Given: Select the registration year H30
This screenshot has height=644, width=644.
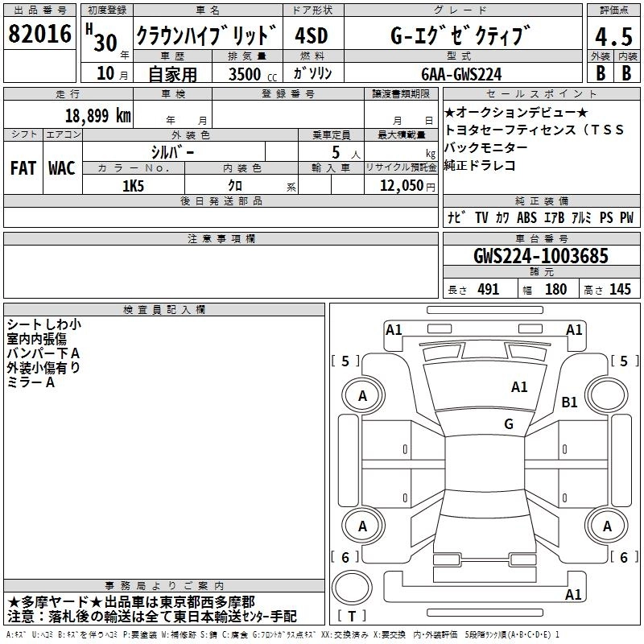Looking at the screenshot, I should (103, 39).
